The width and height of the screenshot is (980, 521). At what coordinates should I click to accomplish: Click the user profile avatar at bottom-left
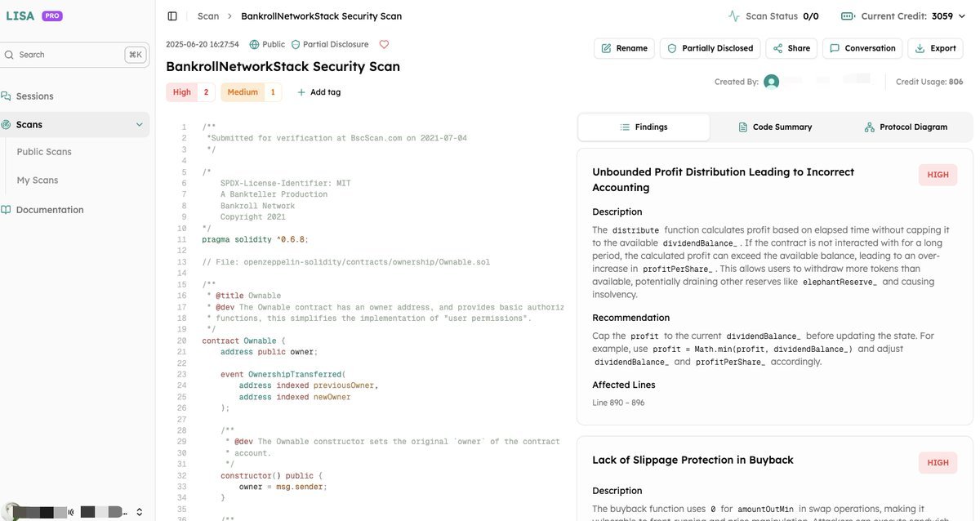coord(12,512)
